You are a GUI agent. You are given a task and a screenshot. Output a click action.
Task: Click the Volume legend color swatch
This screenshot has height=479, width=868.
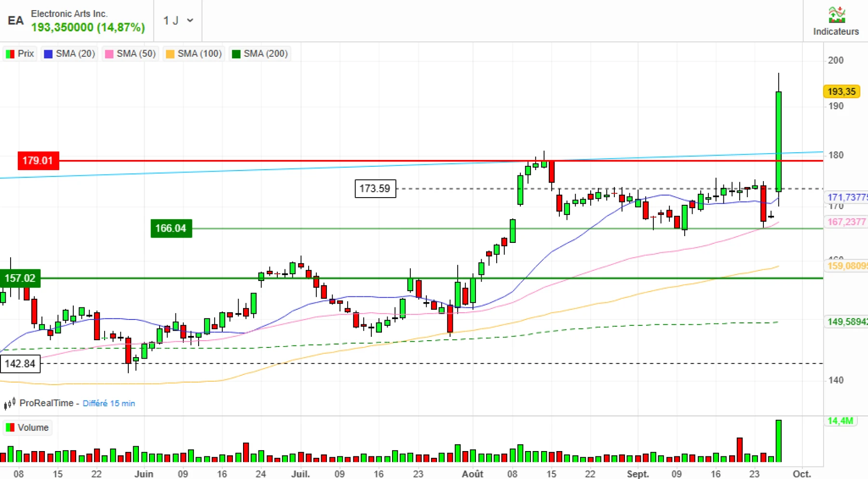10,427
